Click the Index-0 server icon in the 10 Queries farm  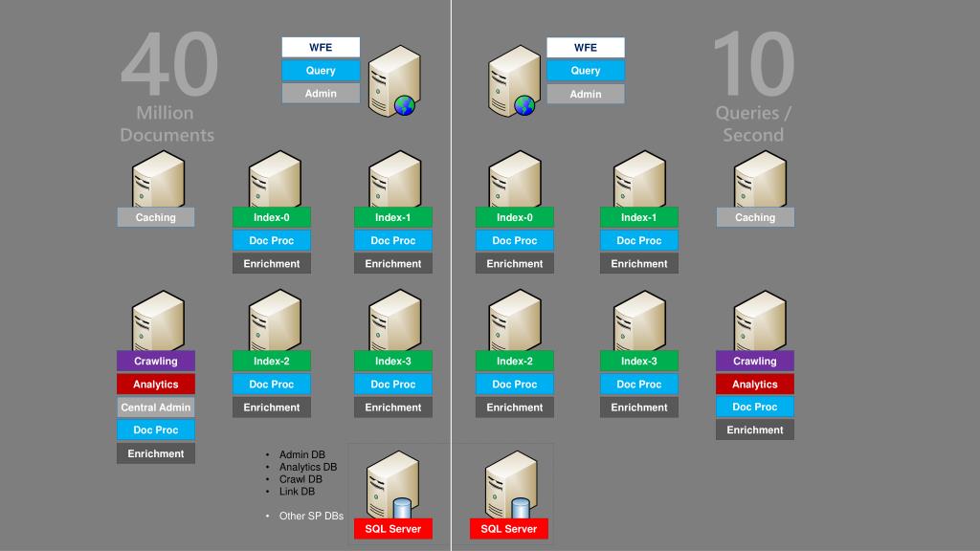point(515,179)
